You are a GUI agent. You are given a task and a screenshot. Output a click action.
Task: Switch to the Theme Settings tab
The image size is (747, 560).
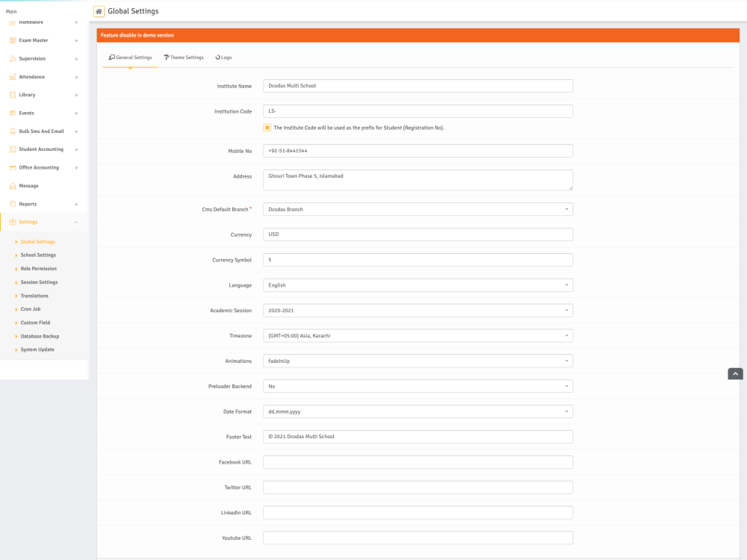click(x=184, y=57)
